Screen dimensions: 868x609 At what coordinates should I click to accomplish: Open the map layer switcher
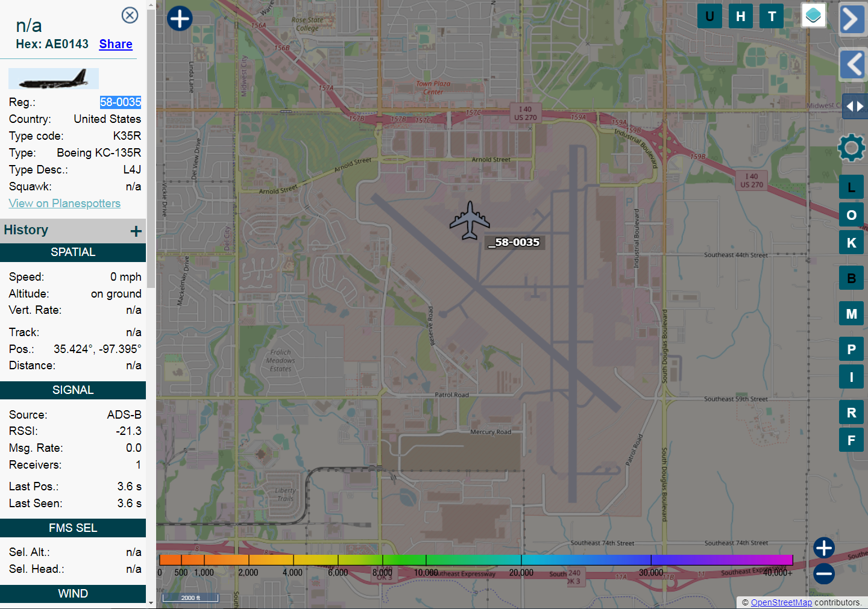click(x=813, y=16)
